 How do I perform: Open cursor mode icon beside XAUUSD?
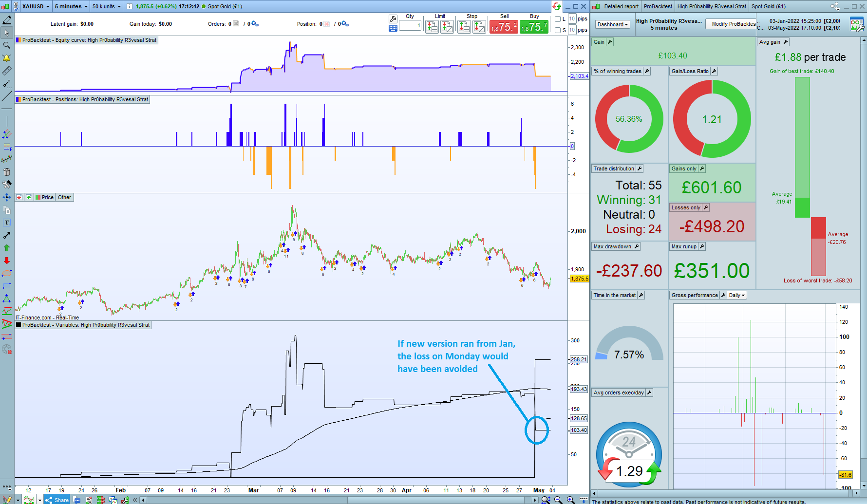(x=16, y=6)
